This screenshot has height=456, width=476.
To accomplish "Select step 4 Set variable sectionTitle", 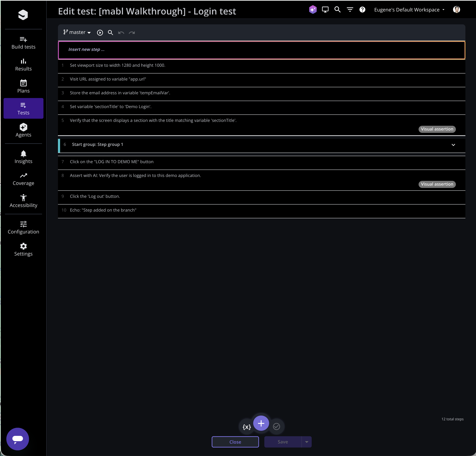I will pyautogui.click(x=261, y=108).
